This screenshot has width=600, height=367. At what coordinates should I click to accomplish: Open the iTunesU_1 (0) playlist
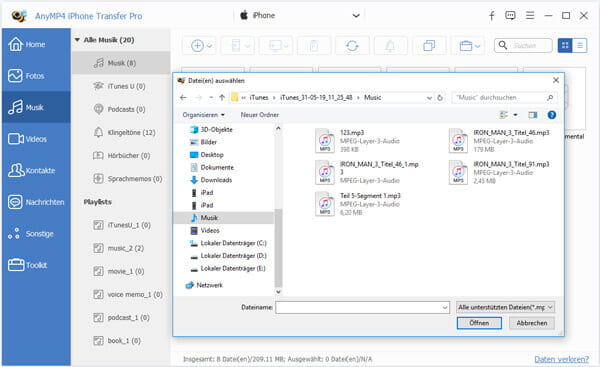tap(121, 225)
